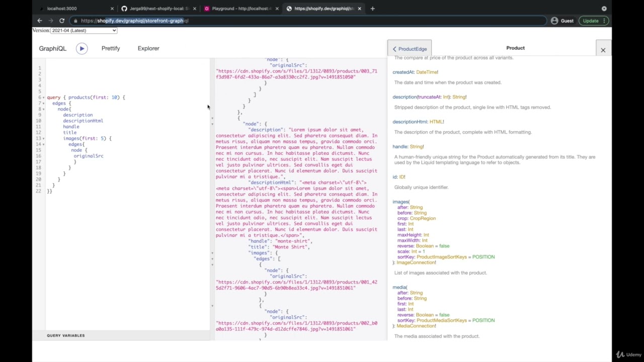Click the browser forward arrow
The image size is (644, 362).
pos(51,21)
